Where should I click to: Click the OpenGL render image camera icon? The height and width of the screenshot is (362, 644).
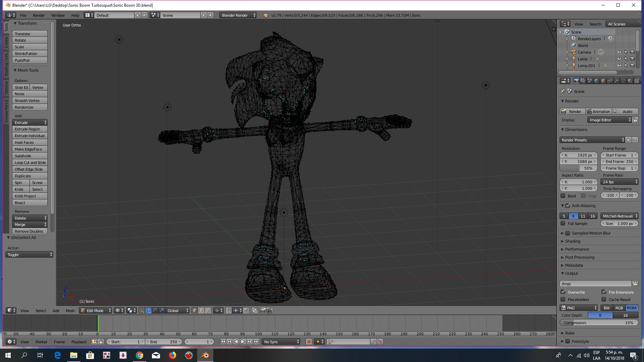coord(263,310)
